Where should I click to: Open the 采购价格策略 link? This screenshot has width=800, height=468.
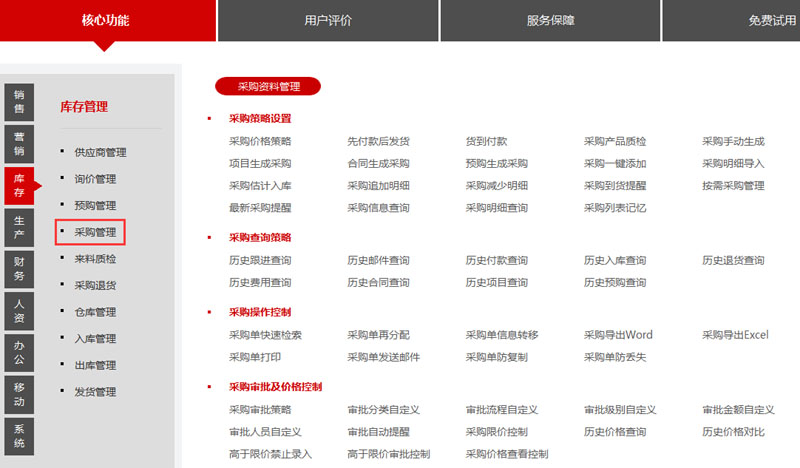pyautogui.click(x=260, y=141)
